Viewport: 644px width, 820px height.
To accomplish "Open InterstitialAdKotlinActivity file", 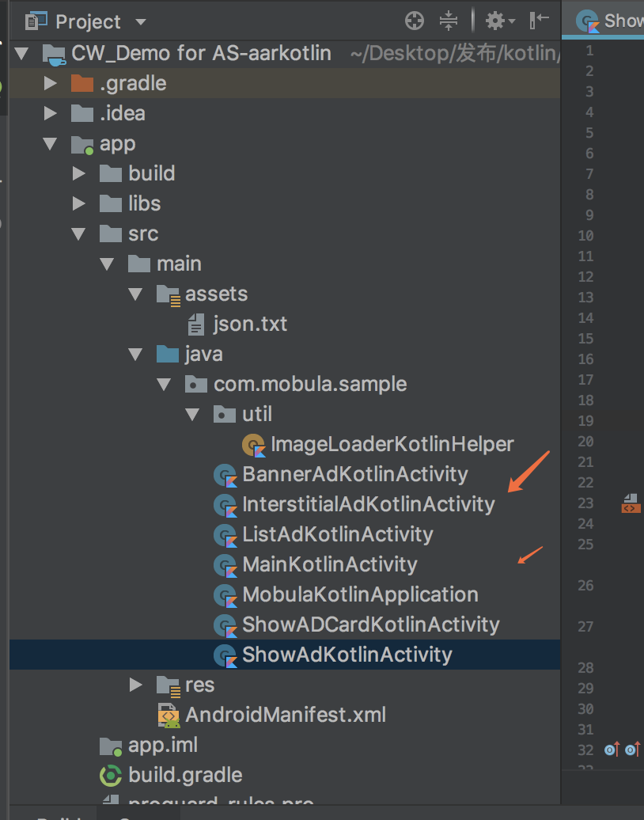I will click(369, 505).
